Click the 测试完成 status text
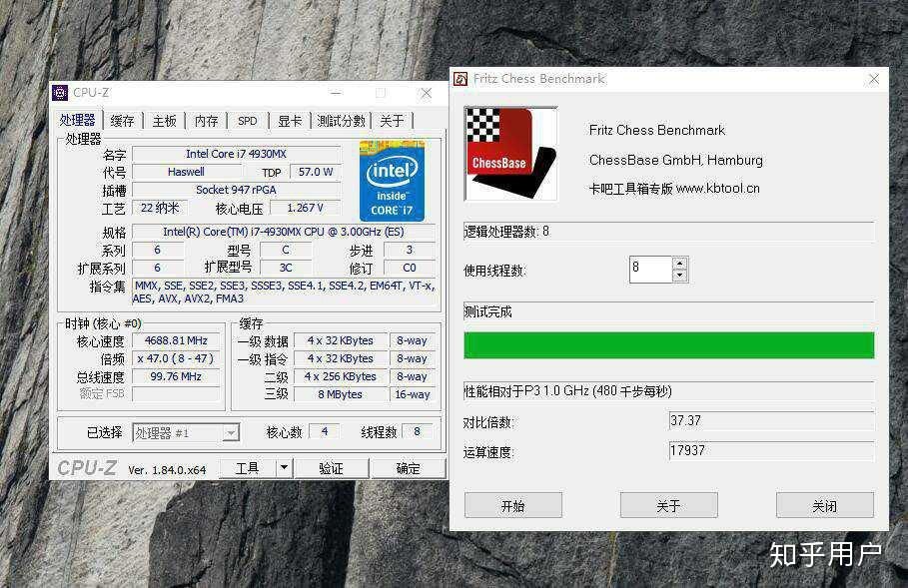 pos(487,311)
